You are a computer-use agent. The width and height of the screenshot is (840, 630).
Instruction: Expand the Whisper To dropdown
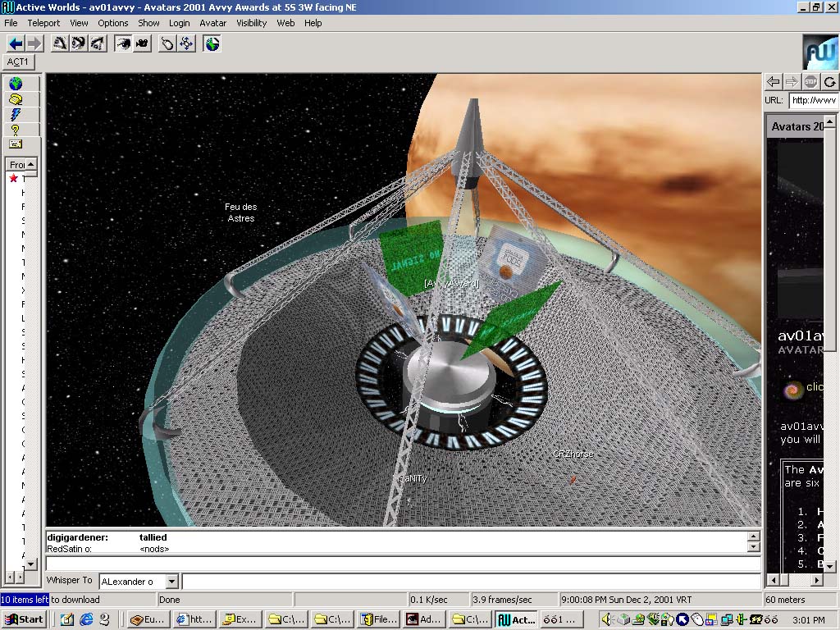click(171, 582)
